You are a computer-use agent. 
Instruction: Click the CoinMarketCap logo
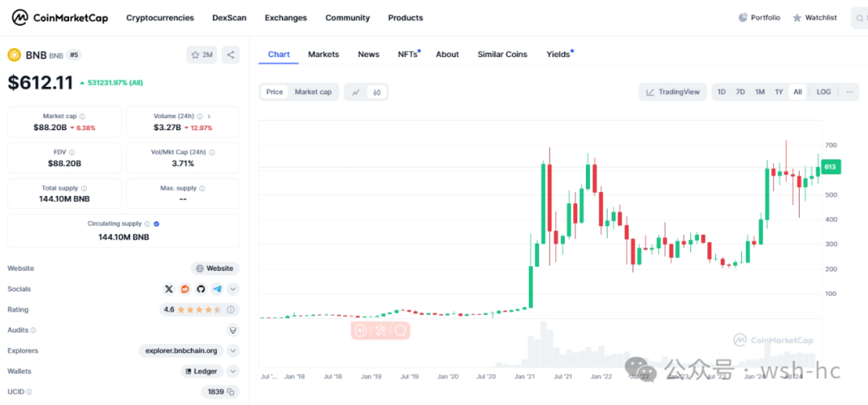[x=60, y=18]
